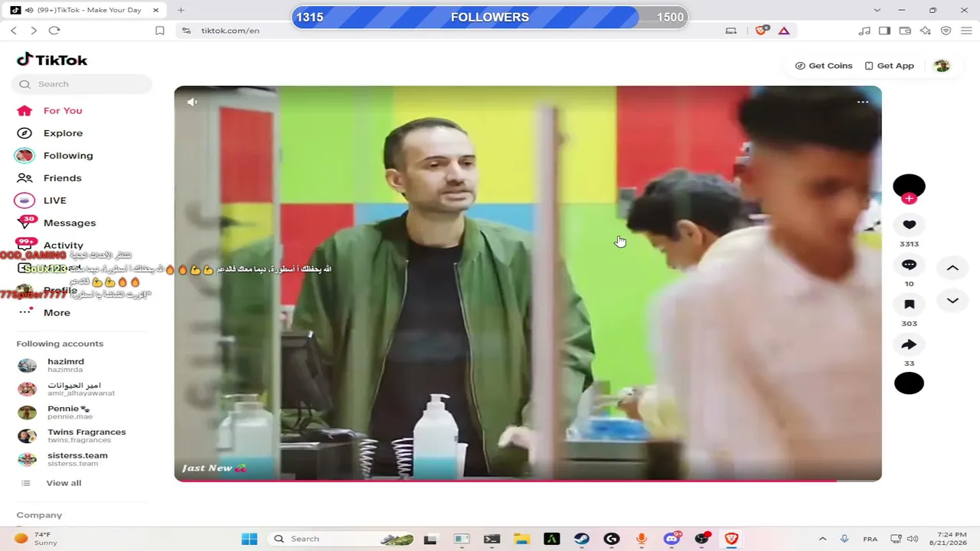
Task: Open the site settings icon in address bar
Action: tap(185, 31)
